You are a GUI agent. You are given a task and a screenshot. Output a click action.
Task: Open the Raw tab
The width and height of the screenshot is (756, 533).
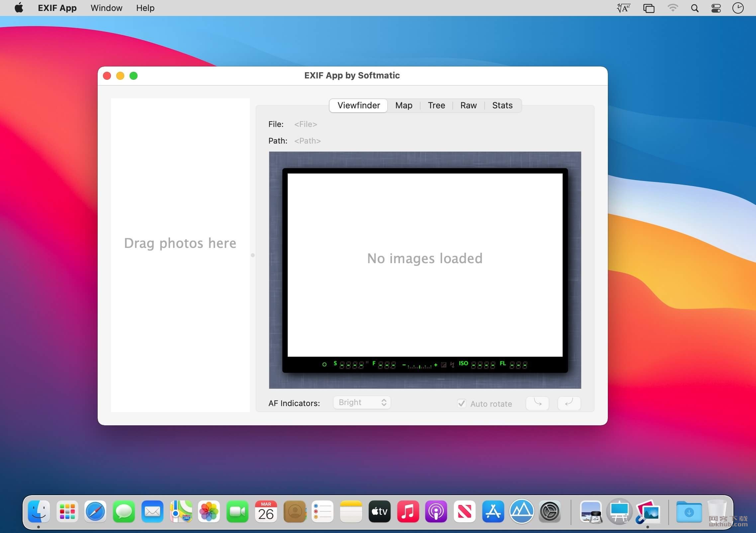coord(468,105)
